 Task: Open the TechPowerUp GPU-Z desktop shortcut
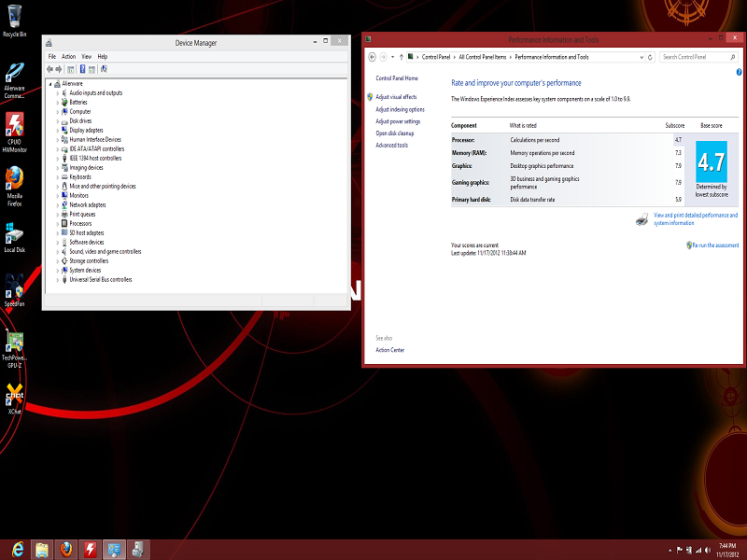pos(14,349)
